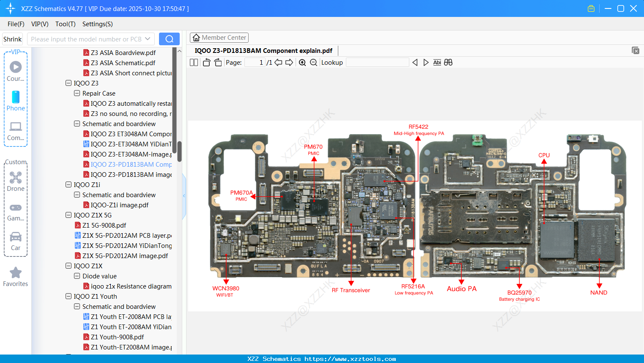Select the IQOO Z3-PD1813BAM Component explain.pdf tab
644x363 pixels.
(262, 50)
